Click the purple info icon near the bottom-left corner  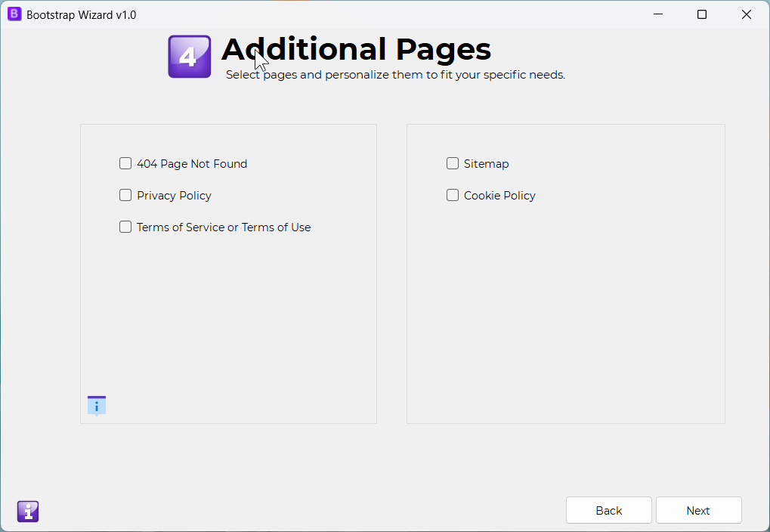tap(28, 512)
